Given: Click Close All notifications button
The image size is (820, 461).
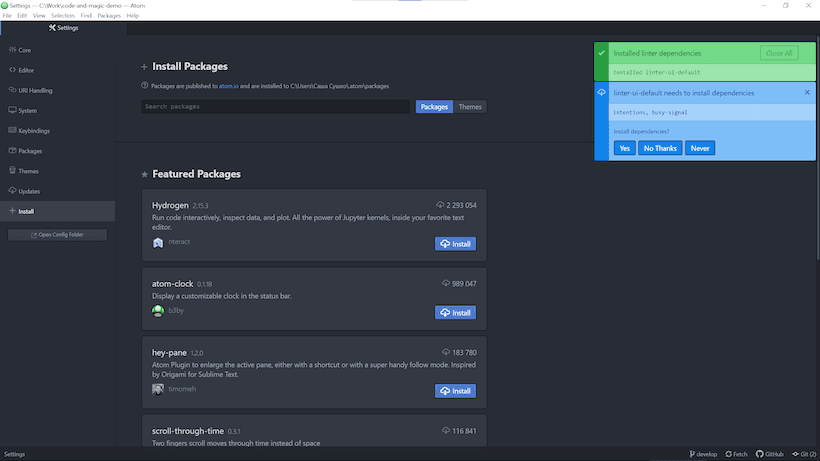Looking at the screenshot, I should (x=779, y=53).
